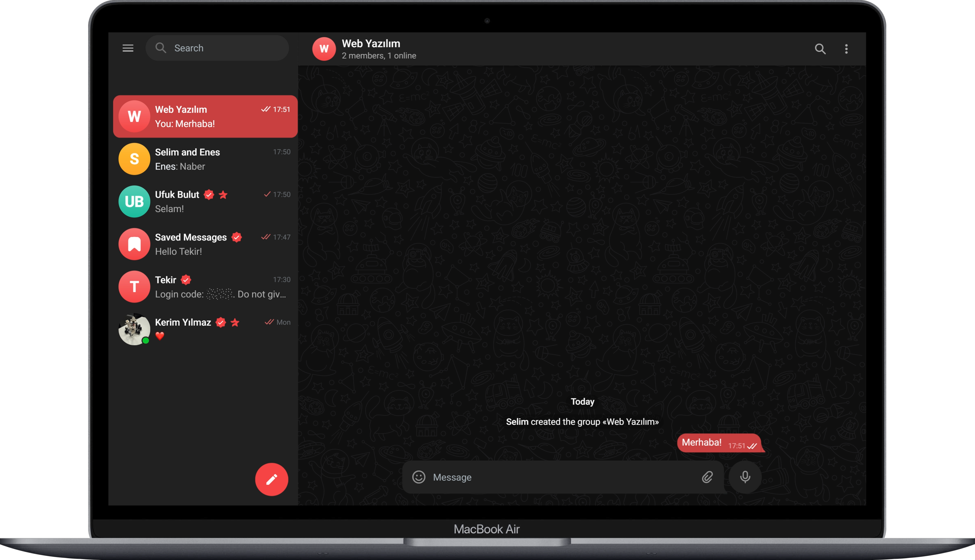Click the compose new message pencil button
This screenshot has width=975, height=560.
271,479
